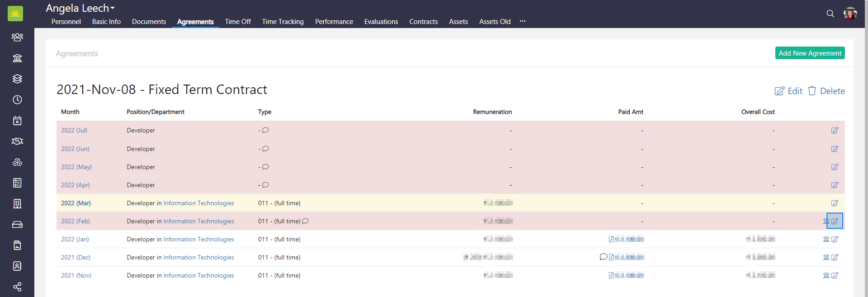Viewport: 868px width, 297px height.
Task: Click Edit for the Fixed Term Contract
Action: point(788,91)
